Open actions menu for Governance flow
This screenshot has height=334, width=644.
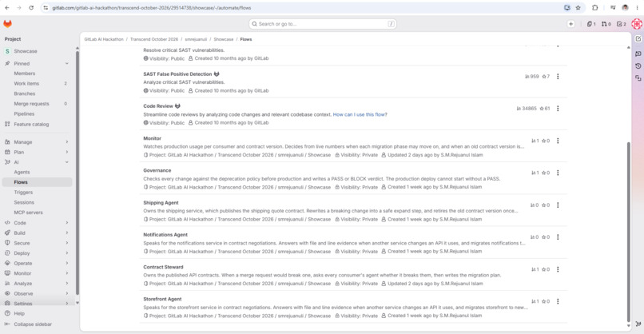pos(558,173)
